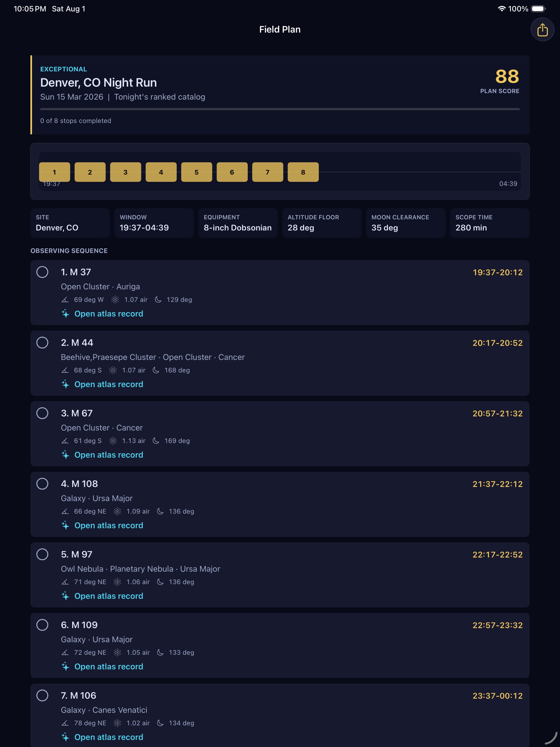560x747 pixels.
Task: Mark M 44 stop as completed
Action: coord(42,343)
